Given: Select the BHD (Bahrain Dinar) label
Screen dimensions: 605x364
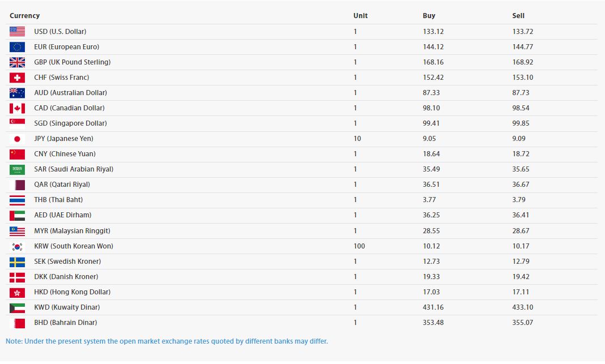Looking at the screenshot, I should coord(65,323).
